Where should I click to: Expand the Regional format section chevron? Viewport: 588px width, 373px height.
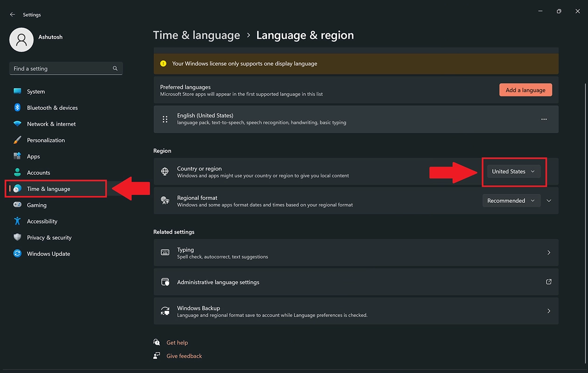pyautogui.click(x=549, y=200)
